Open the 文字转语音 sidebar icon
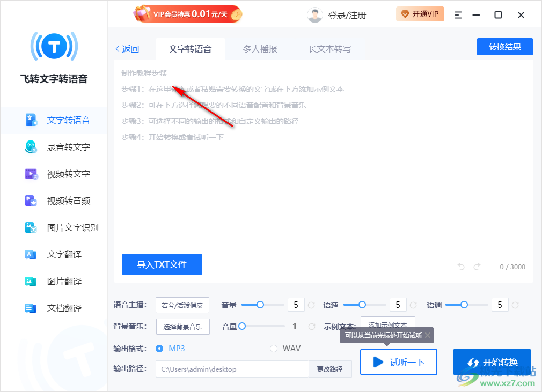Viewport: 542px width, 392px height. (x=31, y=120)
